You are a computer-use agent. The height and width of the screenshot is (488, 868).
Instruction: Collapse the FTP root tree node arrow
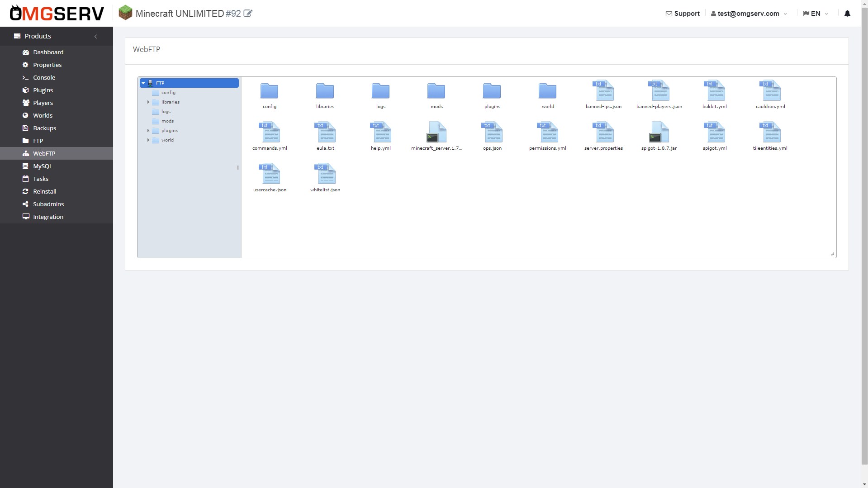tap(143, 83)
